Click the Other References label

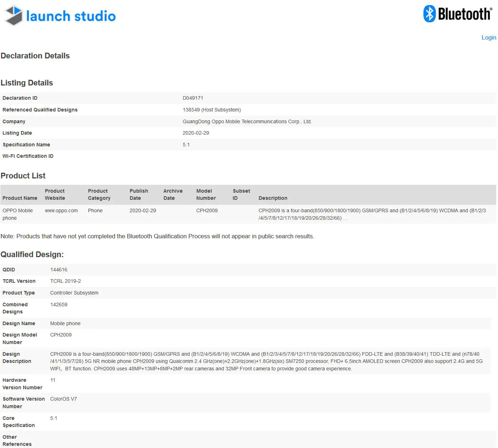[17, 441]
